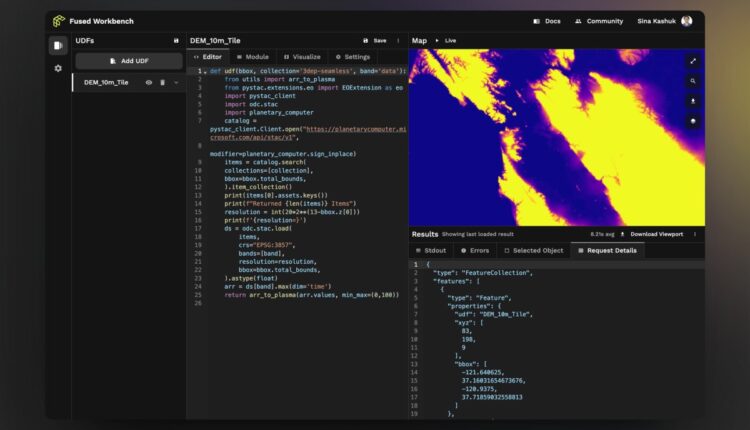Click the map search icon
Screen dimensions: 750x430
pos(692,81)
